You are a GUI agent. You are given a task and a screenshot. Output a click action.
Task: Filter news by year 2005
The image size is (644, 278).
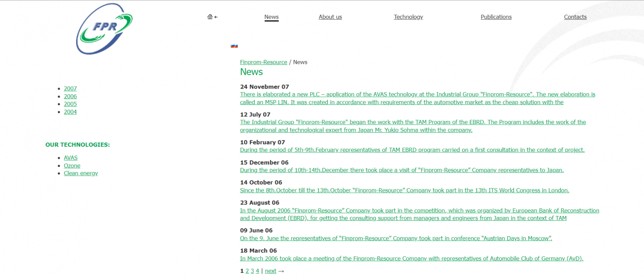pos(70,104)
